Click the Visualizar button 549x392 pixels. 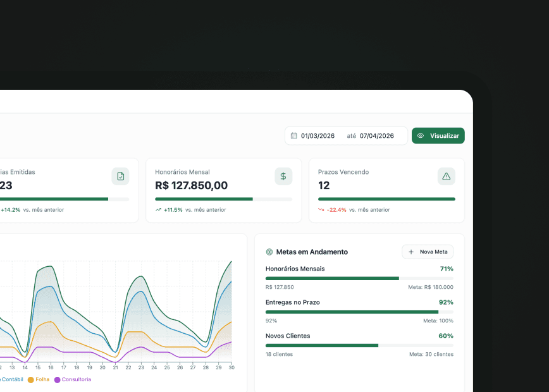pos(438,136)
